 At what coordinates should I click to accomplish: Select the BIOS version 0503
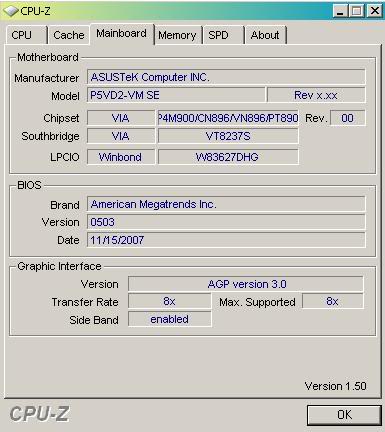226,222
